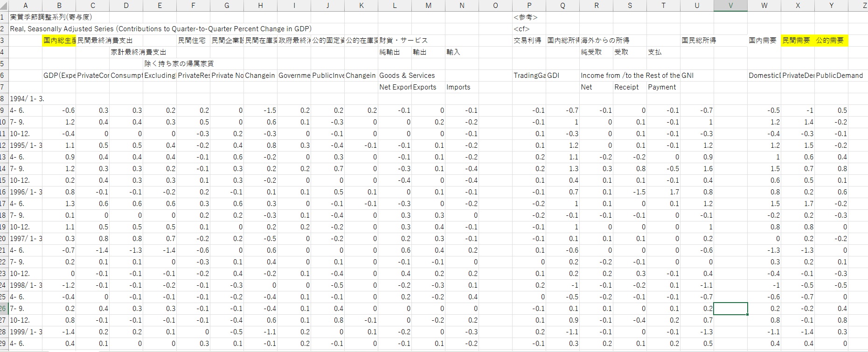The width and height of the screenshot is (868, 352).
Task: Select the column V header
Action: [730, 6]
